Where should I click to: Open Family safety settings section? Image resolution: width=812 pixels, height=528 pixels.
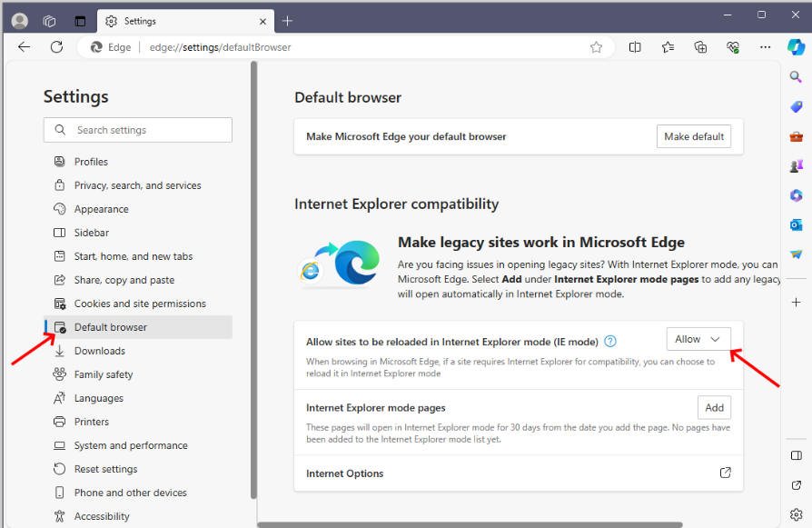coord(138,374)
